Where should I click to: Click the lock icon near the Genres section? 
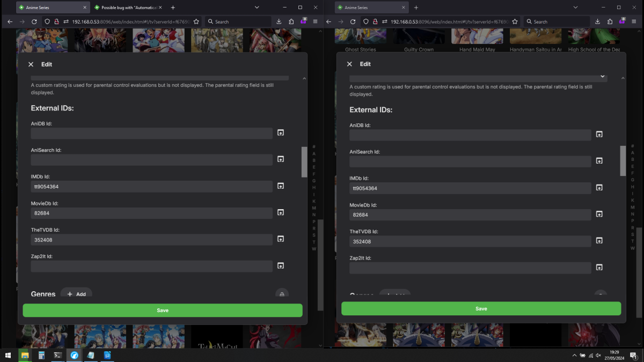click(x=282, y=294)
